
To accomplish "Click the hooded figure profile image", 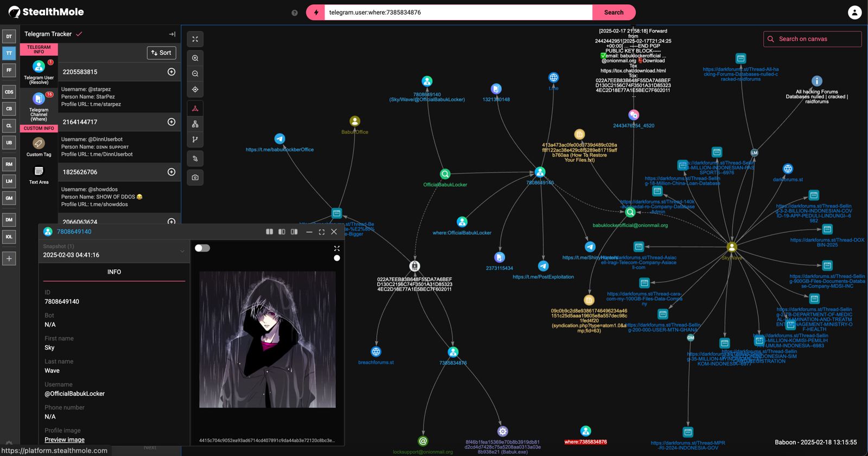I will click(267, 339).
